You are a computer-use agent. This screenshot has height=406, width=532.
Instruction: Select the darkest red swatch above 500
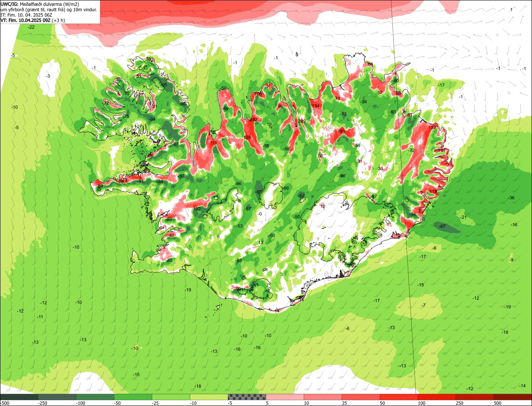click(513, 397)
